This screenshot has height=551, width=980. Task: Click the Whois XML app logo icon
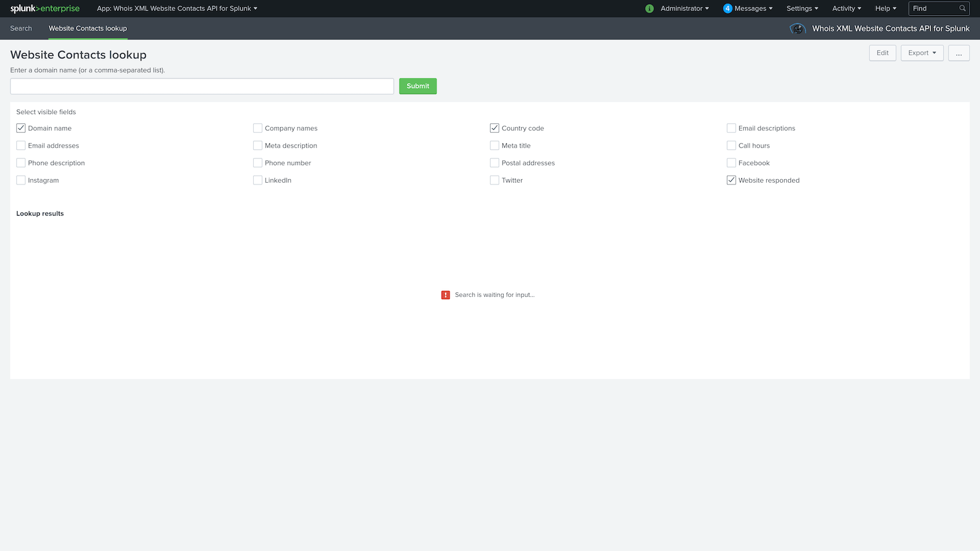798,28
